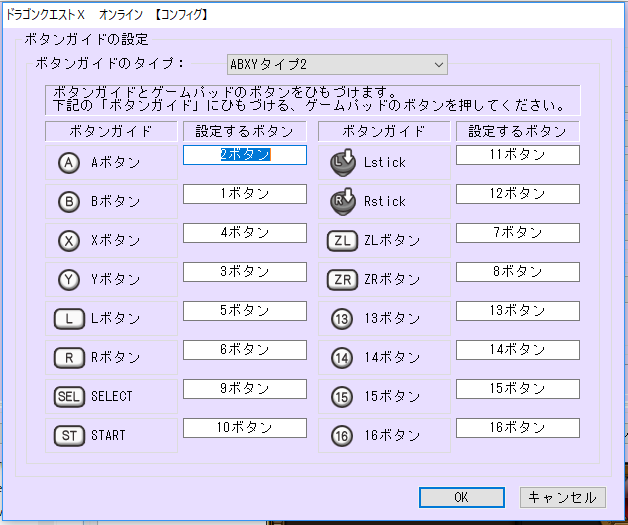The image size is (628, 525).
Task: Click the ZRボタン guide label
Action: (392, 280)
